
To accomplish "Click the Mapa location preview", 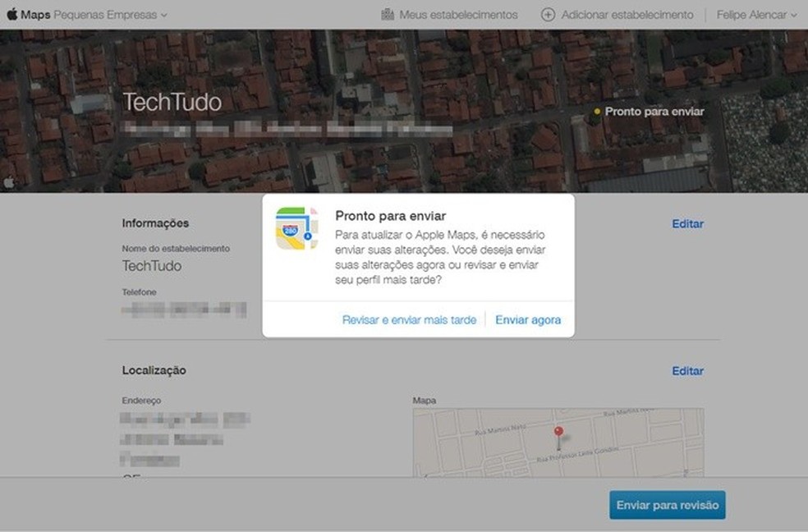I will 558,443.
